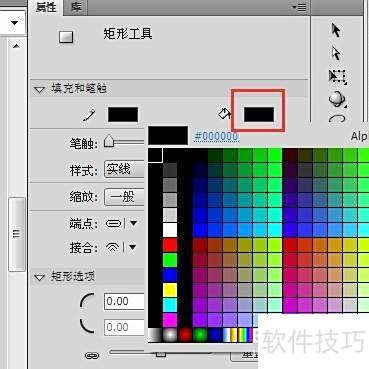Pick the magenta basic swatch
The image size is (369, 369).
(x=170, y=320)
